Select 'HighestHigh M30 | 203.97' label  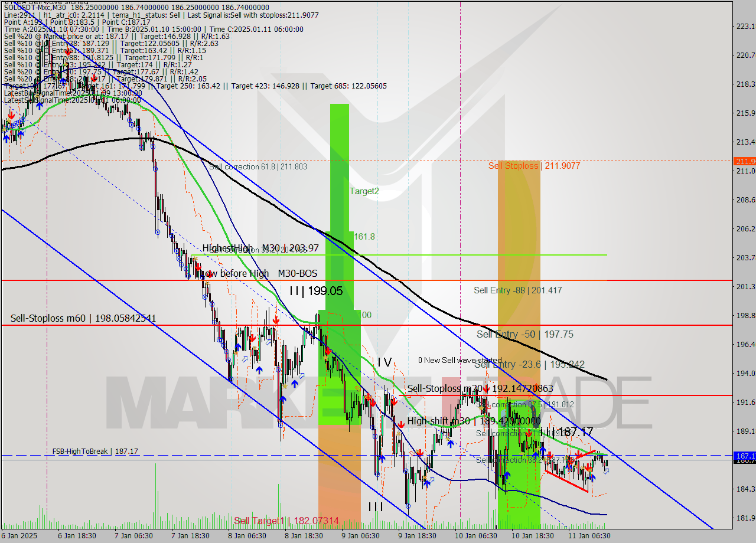pos(260,248)
